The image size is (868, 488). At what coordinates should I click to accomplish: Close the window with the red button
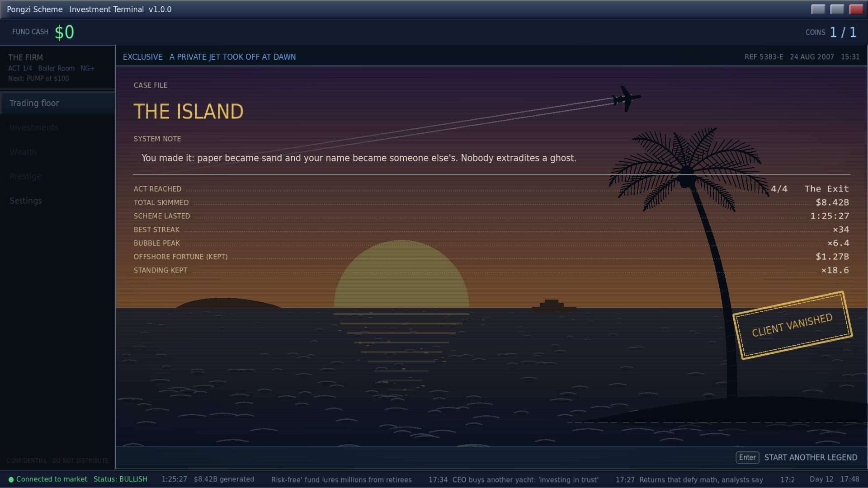(x=856, y=9)
